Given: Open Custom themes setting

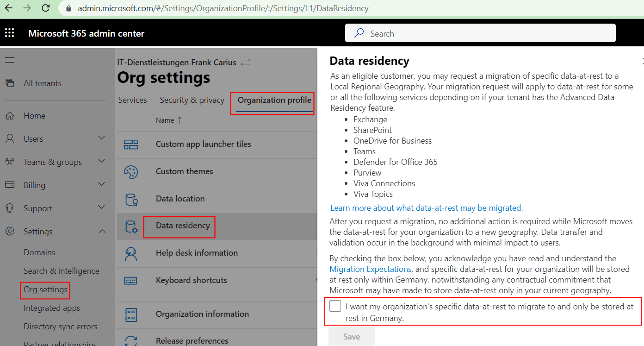Looking at the screenshot, I should tap(185, 171).
